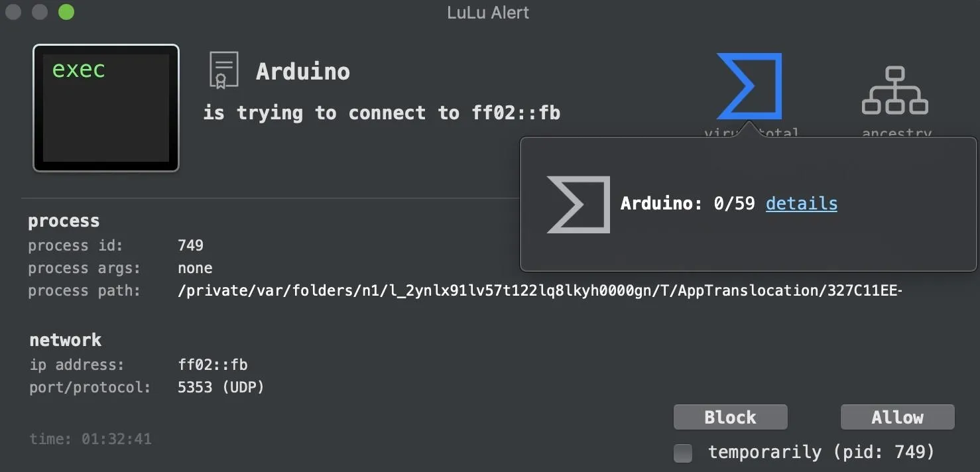Click the Arduino: 0/59 scan result text
980x472 pixels.
coord(688,204)
